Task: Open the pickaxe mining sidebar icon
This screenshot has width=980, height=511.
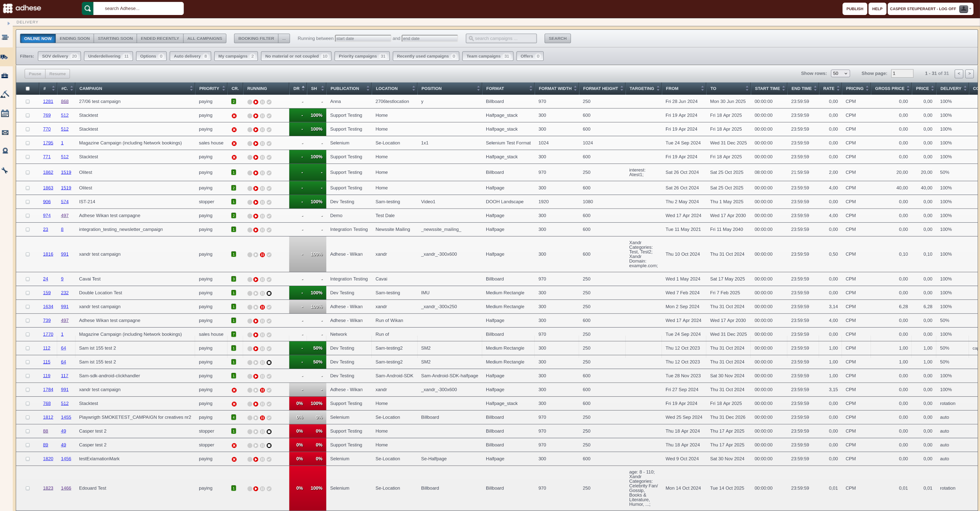Action: pos(5,94)
